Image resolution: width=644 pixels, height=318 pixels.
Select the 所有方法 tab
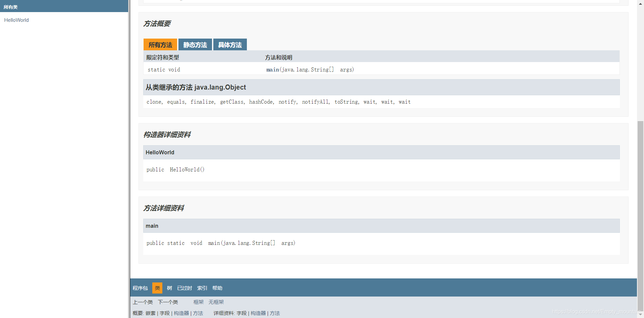[x=160, y=45]
